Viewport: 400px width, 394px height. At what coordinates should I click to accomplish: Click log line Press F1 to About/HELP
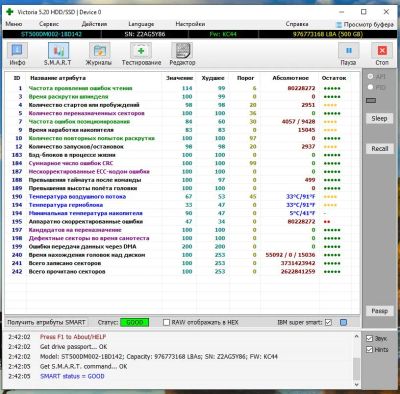click(73, 337)
